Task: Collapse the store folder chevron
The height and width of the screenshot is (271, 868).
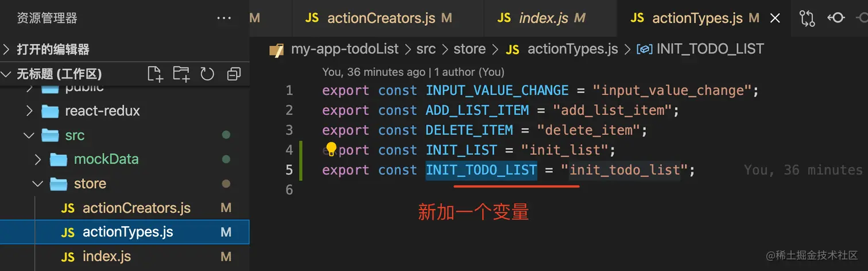Action: click(x=38, y=184)
